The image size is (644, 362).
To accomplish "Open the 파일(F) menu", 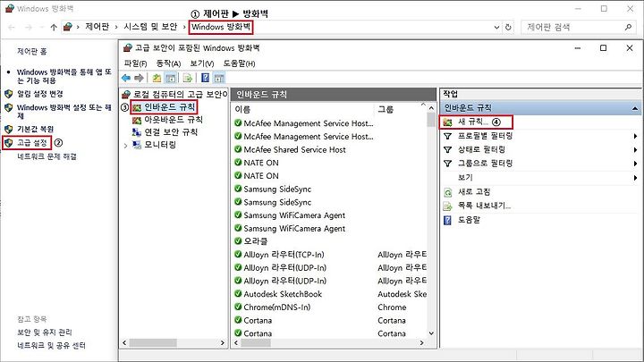I will coord(136,63).
